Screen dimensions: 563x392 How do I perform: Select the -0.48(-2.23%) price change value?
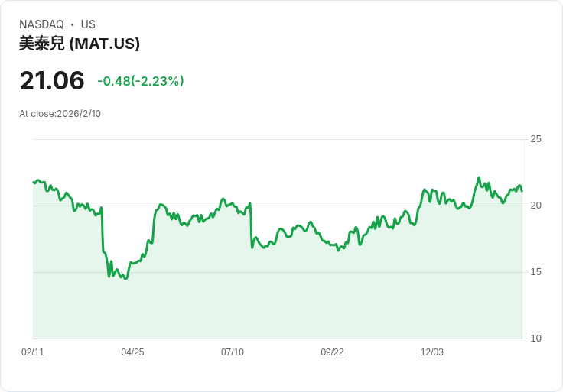pyautogui.click(x=141, y=81)
